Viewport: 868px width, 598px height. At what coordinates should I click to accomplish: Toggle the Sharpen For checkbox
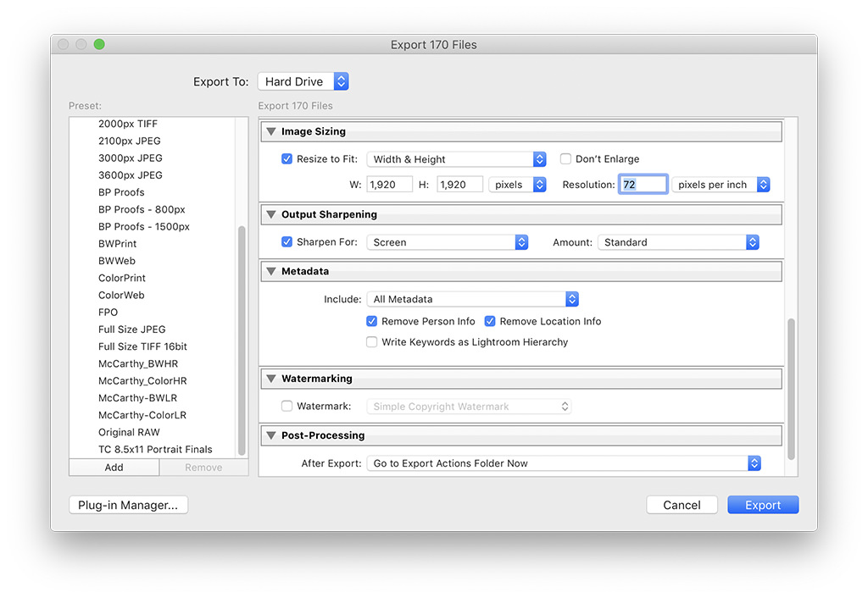pyautogui.click(x=287, y=241)
